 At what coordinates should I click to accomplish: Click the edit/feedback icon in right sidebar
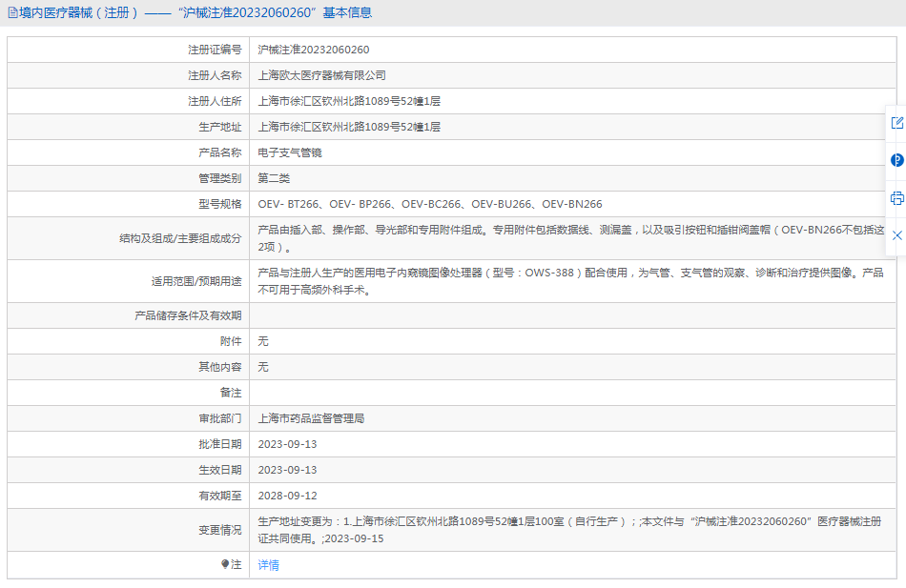tap(896, 122)
